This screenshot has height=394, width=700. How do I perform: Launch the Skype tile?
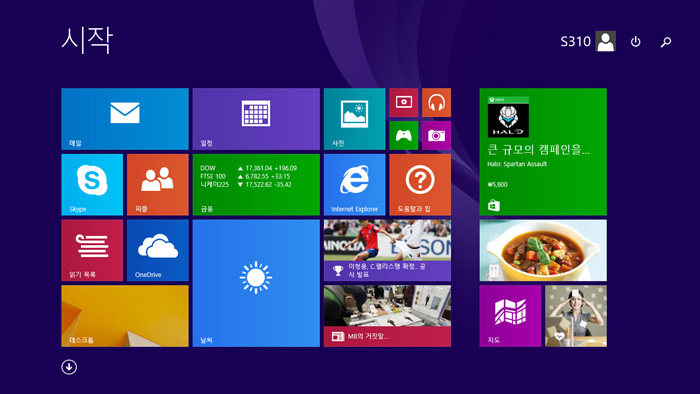click(x=92, y=185)
